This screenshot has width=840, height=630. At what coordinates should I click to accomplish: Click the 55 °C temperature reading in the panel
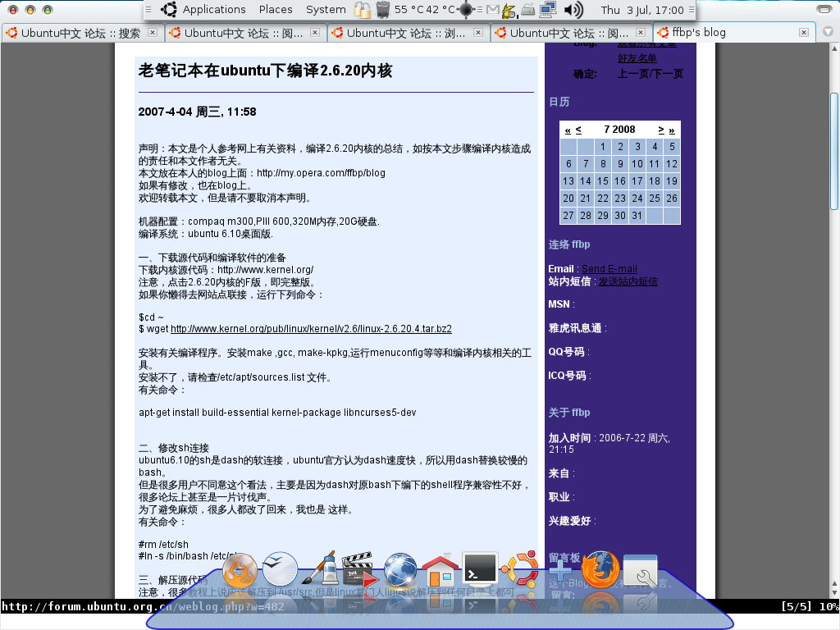(409, 10)
